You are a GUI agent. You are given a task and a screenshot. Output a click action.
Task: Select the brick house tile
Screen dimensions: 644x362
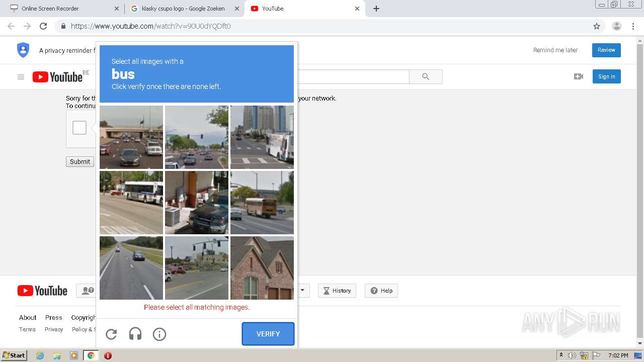tap(262, 268)
